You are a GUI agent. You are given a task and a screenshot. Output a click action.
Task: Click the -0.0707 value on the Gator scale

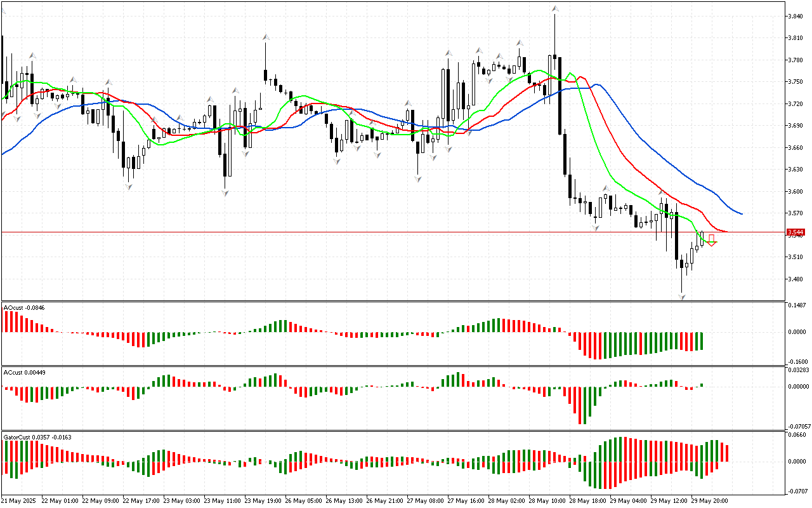click(797, 491)
